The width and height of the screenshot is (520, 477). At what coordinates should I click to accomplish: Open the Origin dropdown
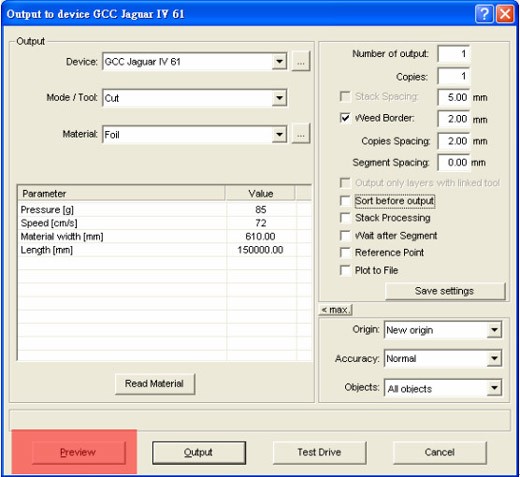[494, 330]
